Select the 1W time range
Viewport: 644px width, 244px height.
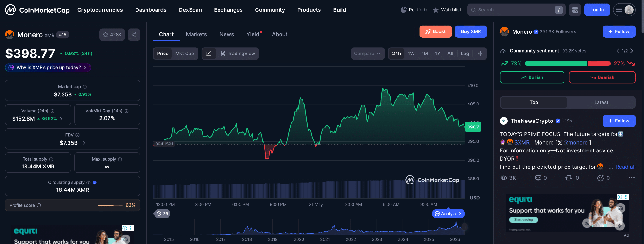411,54
